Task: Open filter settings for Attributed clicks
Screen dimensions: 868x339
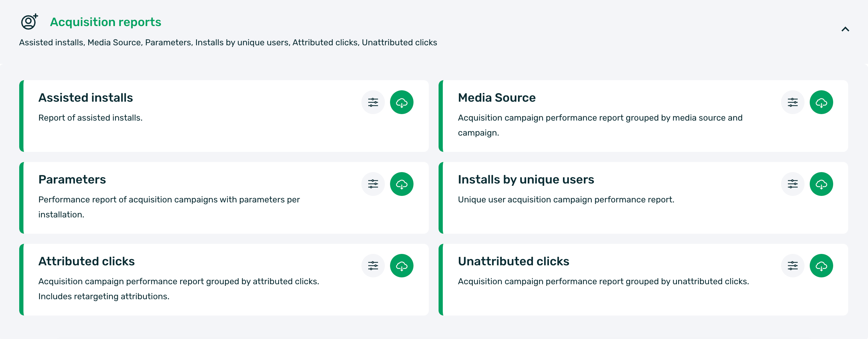Action: point(373,266)
